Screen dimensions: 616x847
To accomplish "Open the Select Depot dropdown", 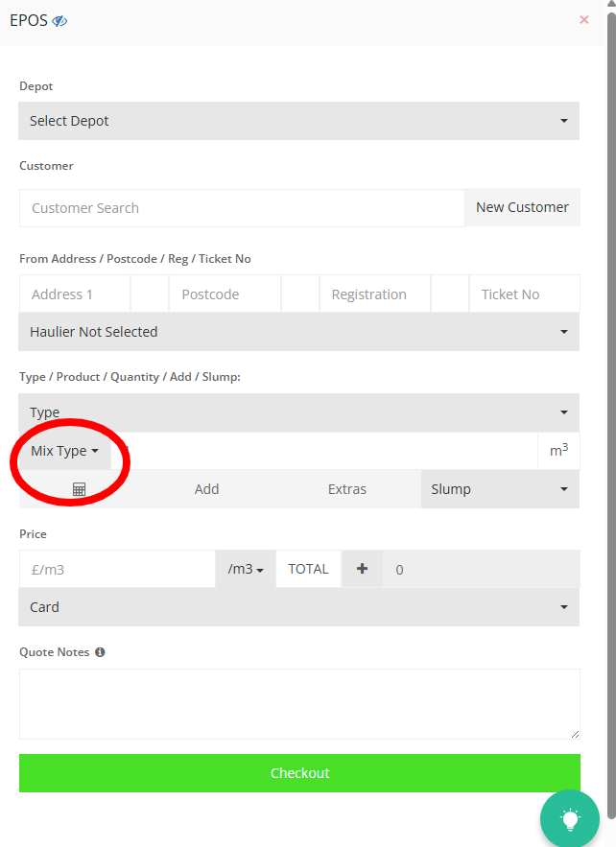I will point(298,121).
